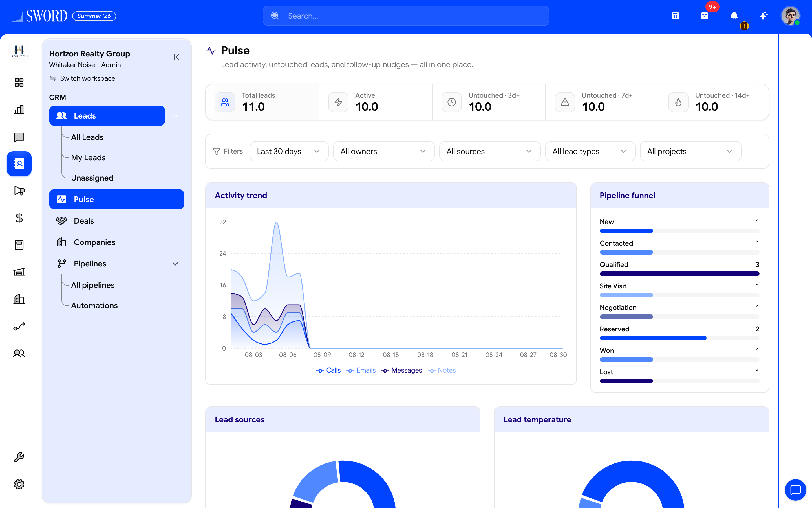Open the All owners dropdown
The image size is (812, 508).
pyautogui.click(x=384, y=151)
